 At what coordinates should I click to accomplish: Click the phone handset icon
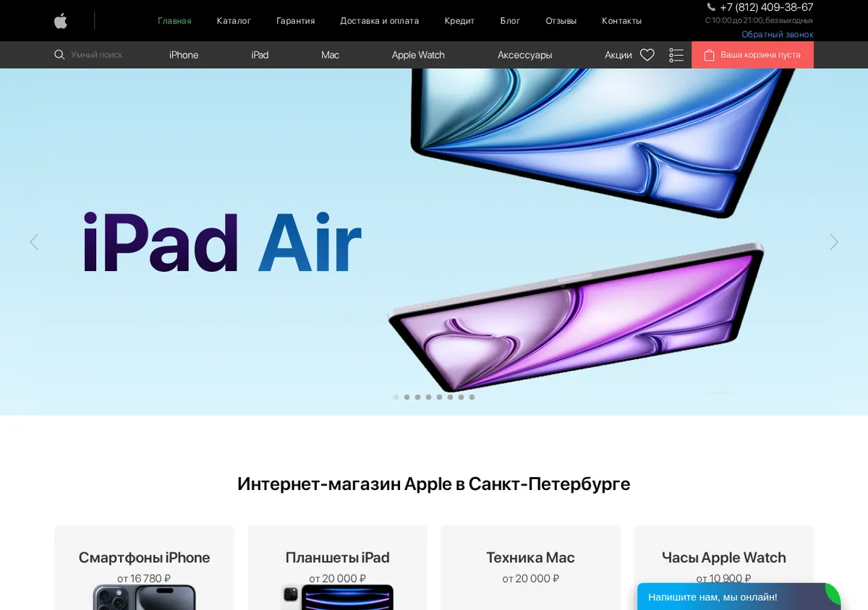click(x=711, y=7)
